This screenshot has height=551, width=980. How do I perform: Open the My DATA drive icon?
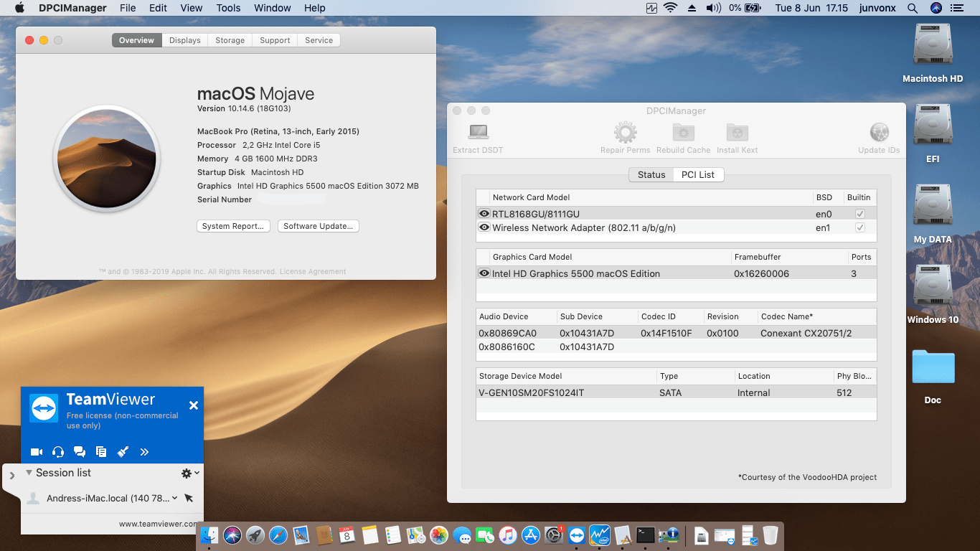[x=933, y=205]
